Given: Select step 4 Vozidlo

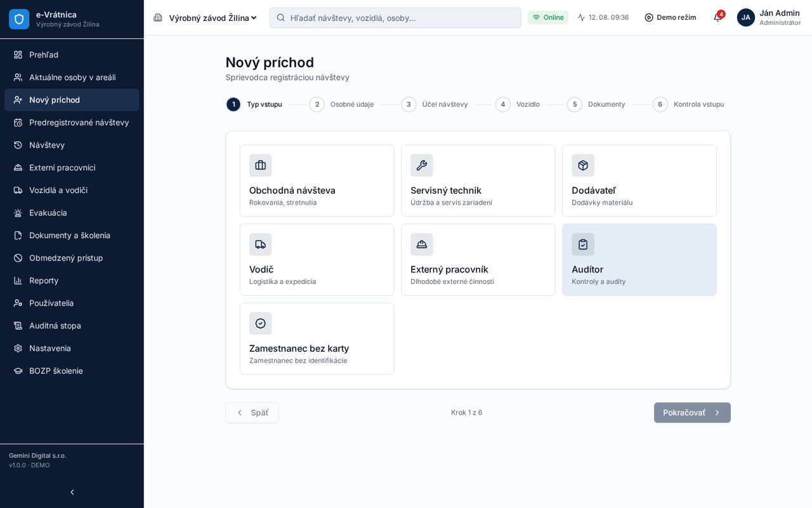Looking at the screenshot, I should [518, 104].
